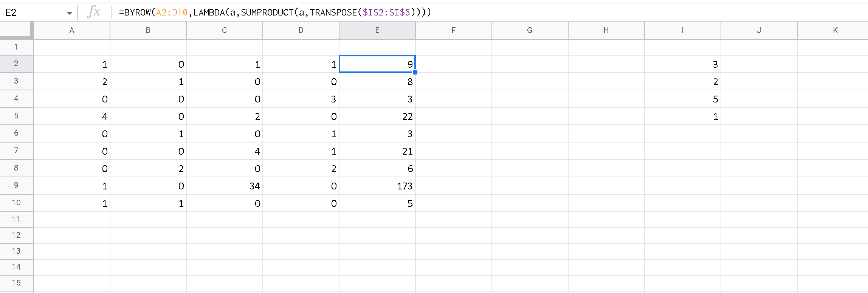Click into the formula bar BYROW formula

(275, 12)
